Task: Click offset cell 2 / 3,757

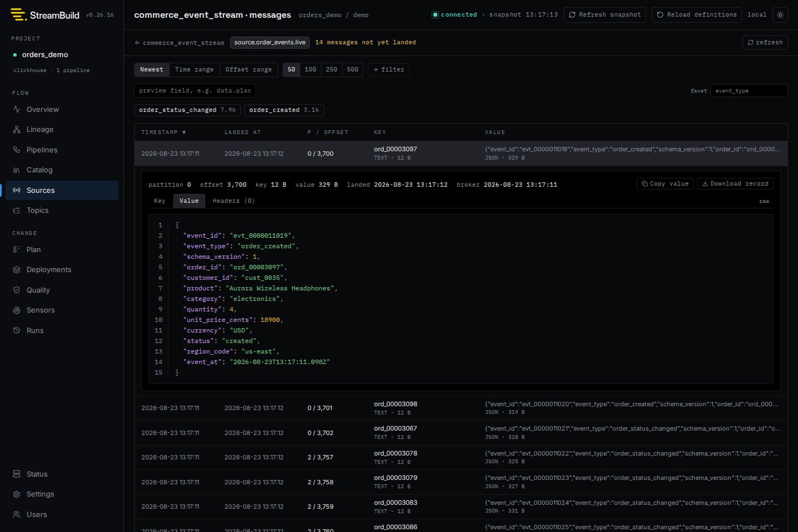Action: (320, 457)
